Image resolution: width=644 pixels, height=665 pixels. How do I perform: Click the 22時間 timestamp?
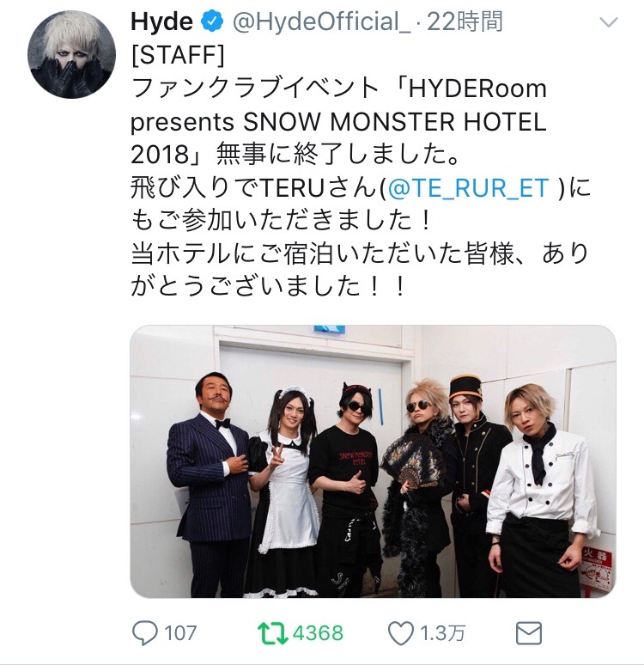[465, 21]
